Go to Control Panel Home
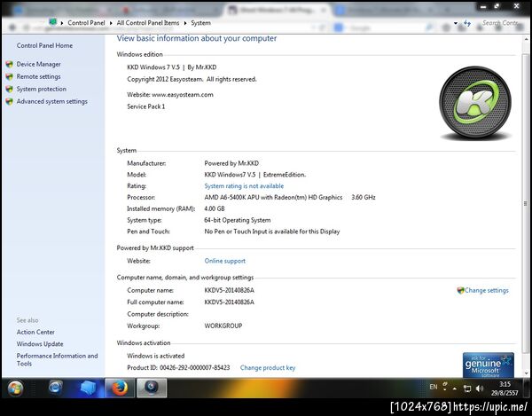 coord(44,45)
